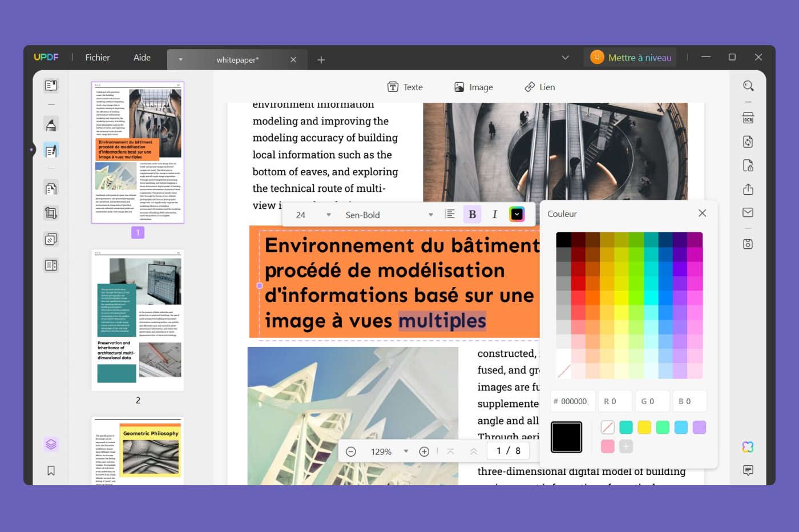This screenshot has width=799, height=532.
Task: Toggle Bold formatting
Action: coord(473,214)
